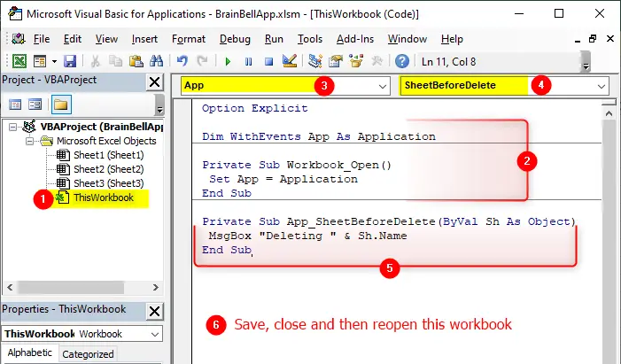Open the Add-Ins menu
621x364 pixels.
(x=355, y=39)
